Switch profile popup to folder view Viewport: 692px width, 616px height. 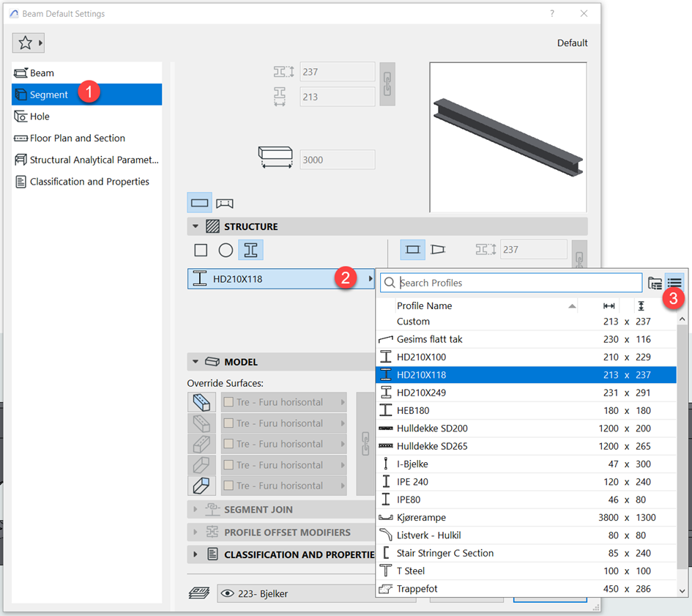coord(655,283)
